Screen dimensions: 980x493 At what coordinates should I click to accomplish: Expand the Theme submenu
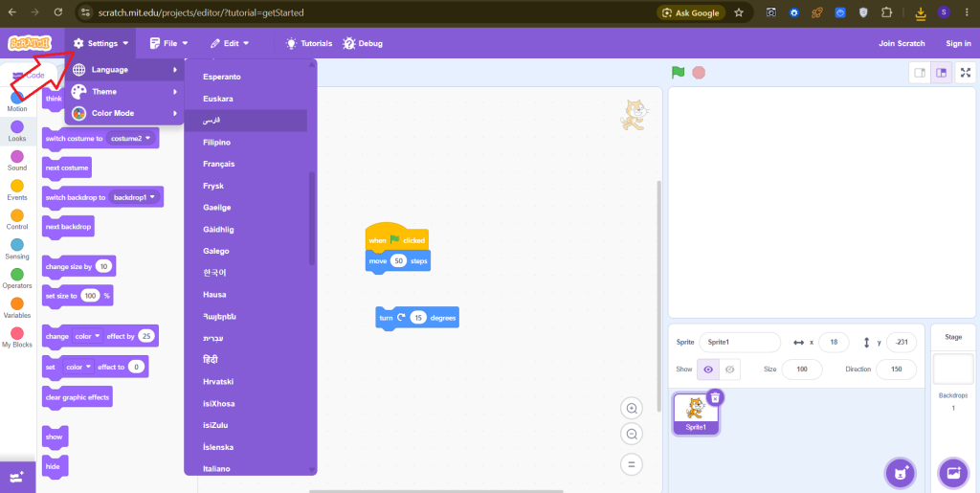(x=124, y=91)
